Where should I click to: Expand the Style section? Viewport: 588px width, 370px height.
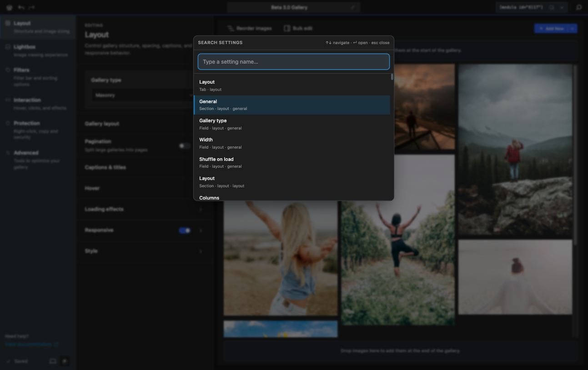(x=144, y=251)
